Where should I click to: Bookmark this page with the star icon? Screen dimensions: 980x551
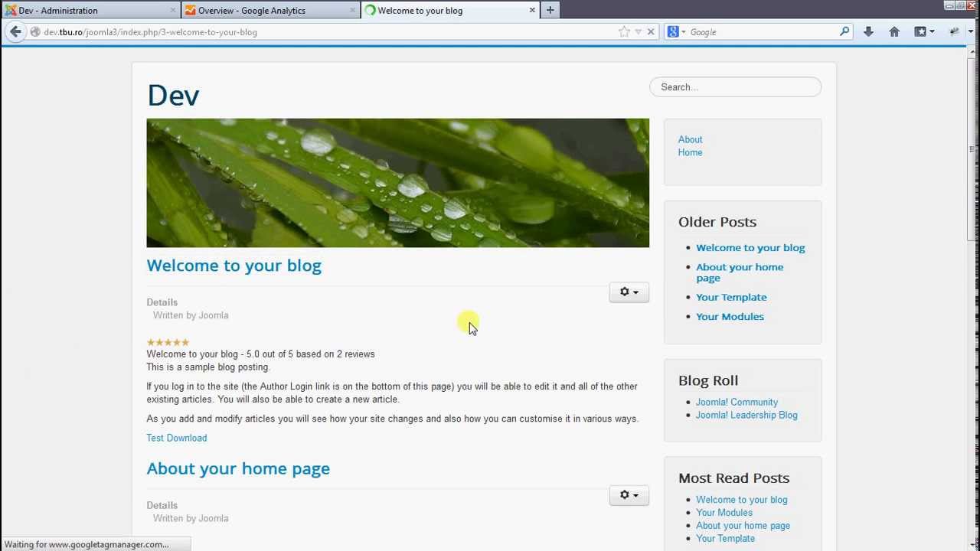(x=624, y=32)
